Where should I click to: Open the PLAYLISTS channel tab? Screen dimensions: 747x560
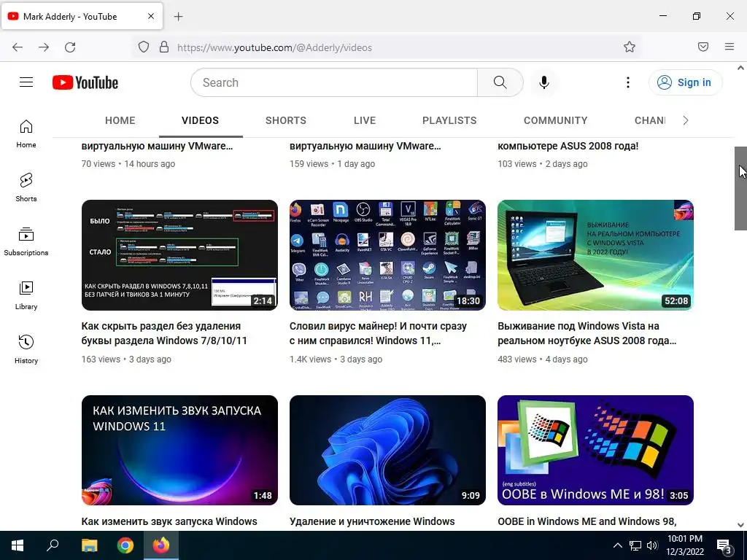point(449,120)
